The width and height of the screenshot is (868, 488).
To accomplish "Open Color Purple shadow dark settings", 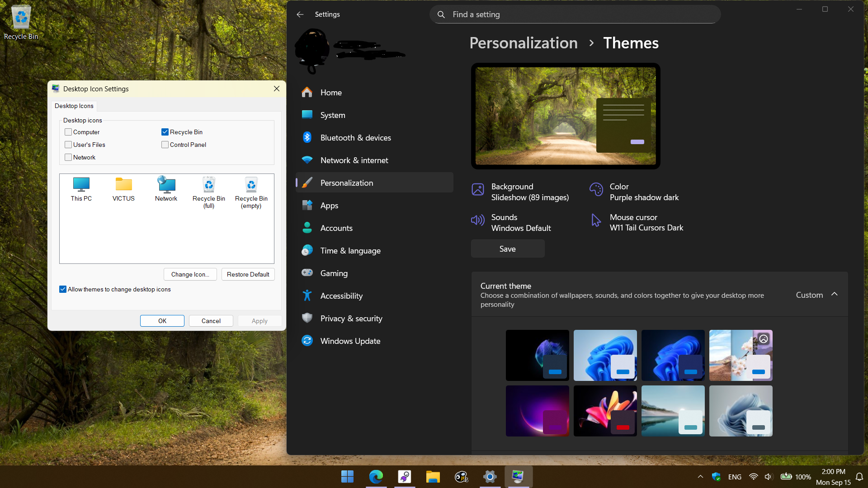I will click(x=634, y=192).
